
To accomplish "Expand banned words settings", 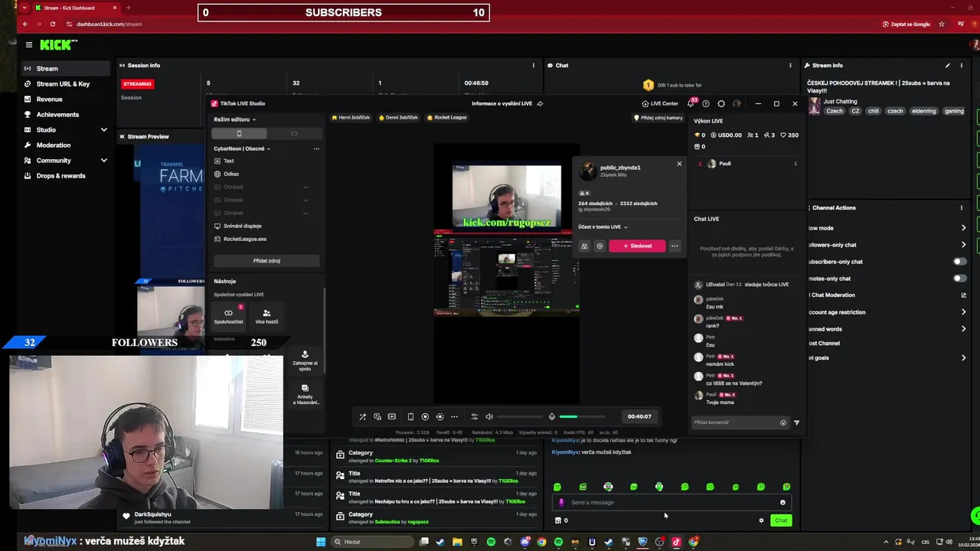I will coord(963,329).
